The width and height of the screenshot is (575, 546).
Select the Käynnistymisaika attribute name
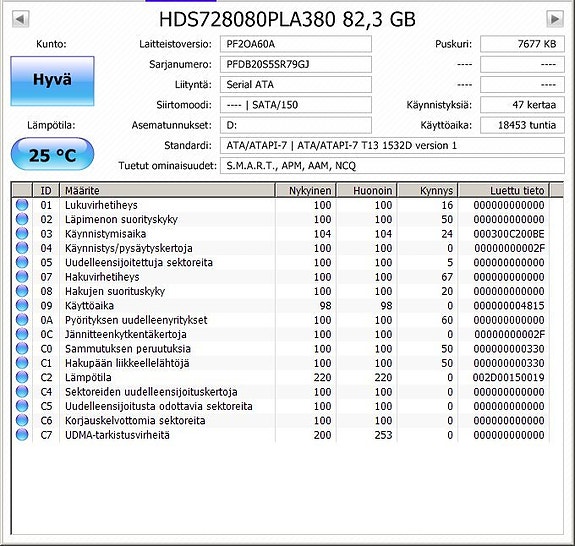click(x=106, y=234)
